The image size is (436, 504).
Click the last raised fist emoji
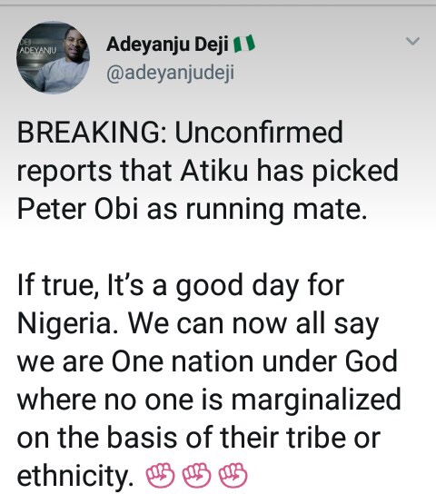click(233, 475)
